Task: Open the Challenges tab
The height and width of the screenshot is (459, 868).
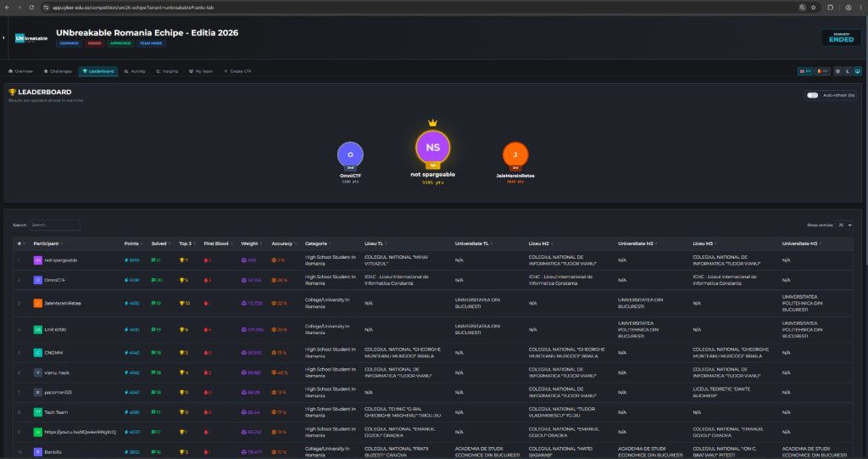Action: tap(58, 71)
